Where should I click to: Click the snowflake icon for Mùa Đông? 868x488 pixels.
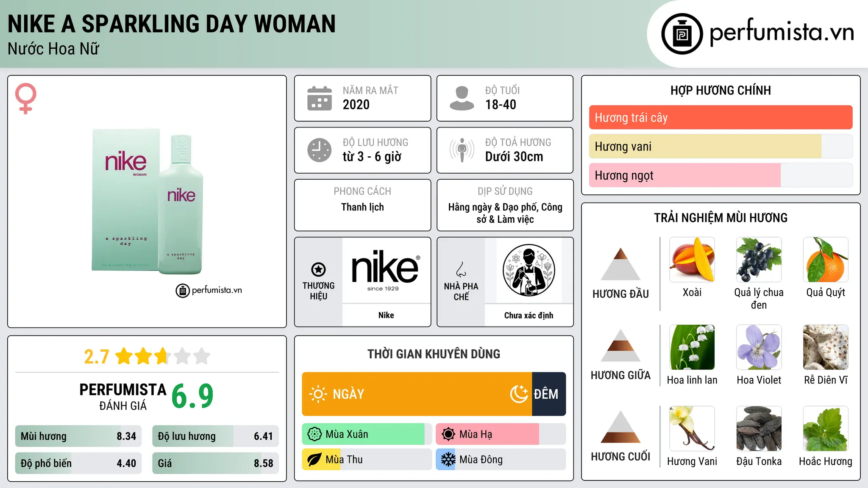(448, 460)
